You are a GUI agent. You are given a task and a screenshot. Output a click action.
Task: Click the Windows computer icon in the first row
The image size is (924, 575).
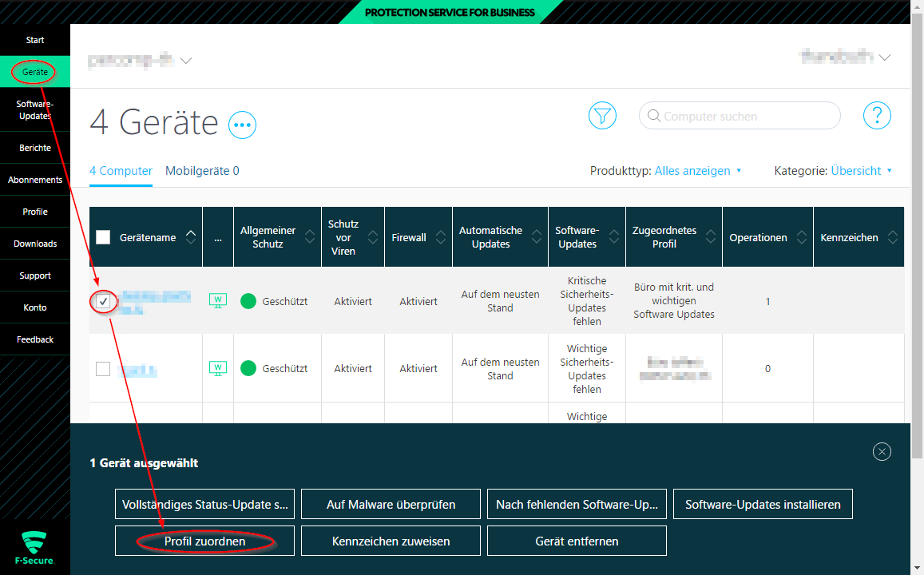(218, 300)
